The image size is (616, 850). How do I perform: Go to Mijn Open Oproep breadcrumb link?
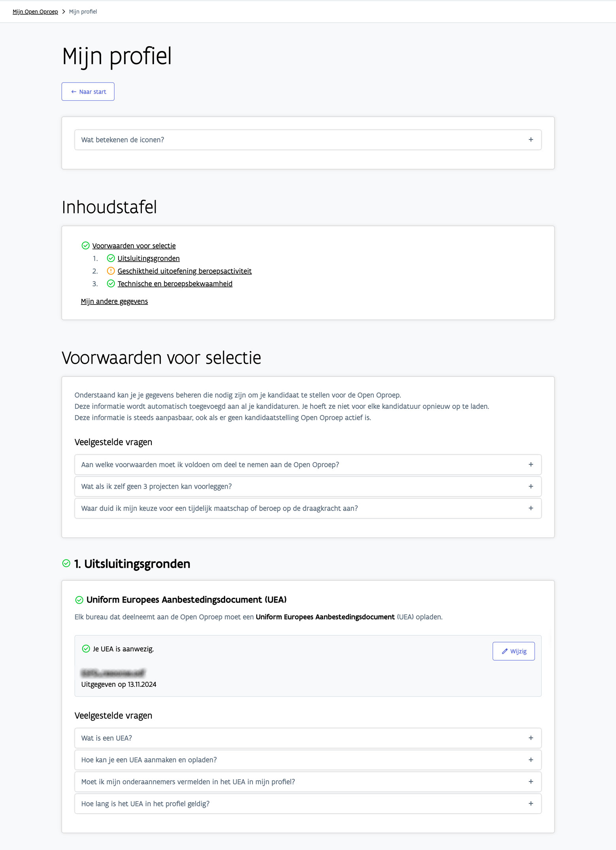35,11
